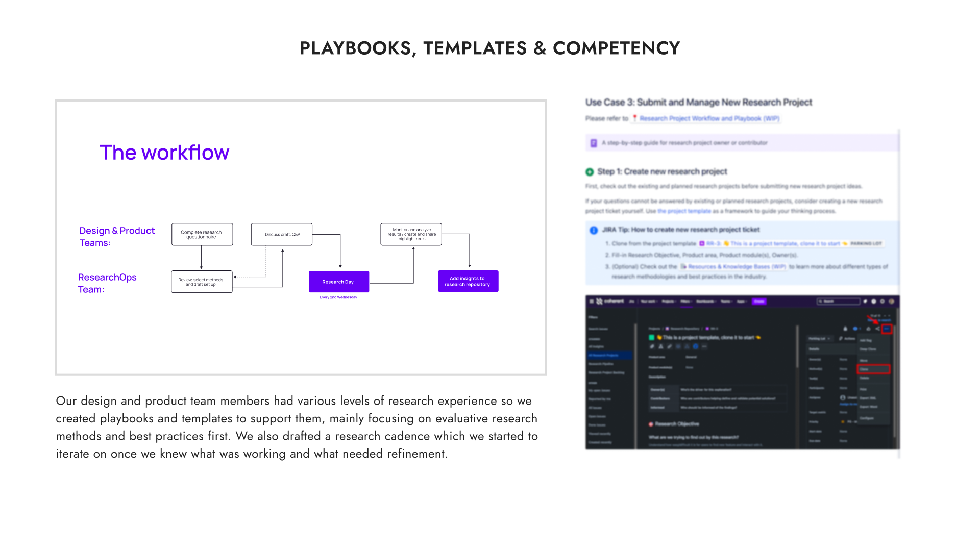Screen dimensions: 980x551
Task: Click the share icon on the issue
Action: 877,329
